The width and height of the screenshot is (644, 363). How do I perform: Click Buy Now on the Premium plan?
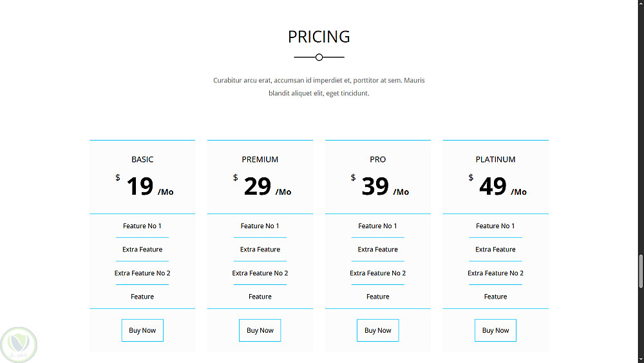[x=260, y=330]
